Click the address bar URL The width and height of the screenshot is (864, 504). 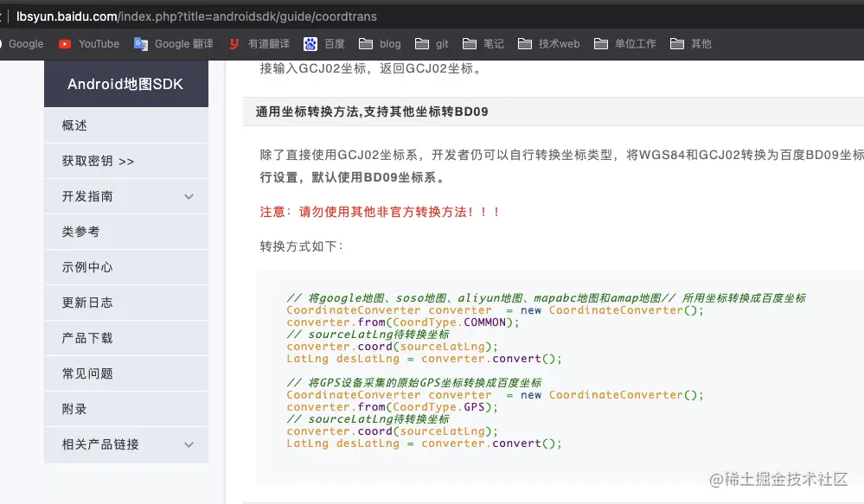(x=196, y=16)
